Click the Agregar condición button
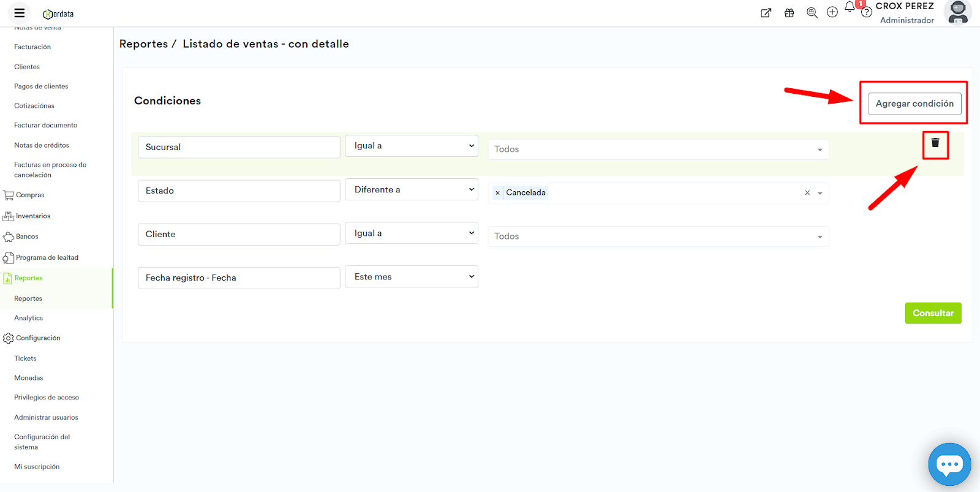The image size is (980, 492). [x=914, y=104]
